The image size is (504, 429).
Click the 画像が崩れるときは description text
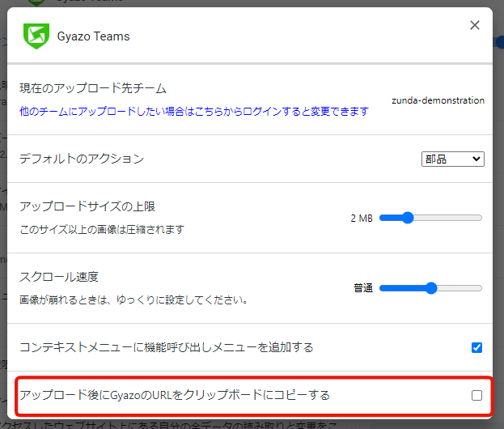(133, 300)
